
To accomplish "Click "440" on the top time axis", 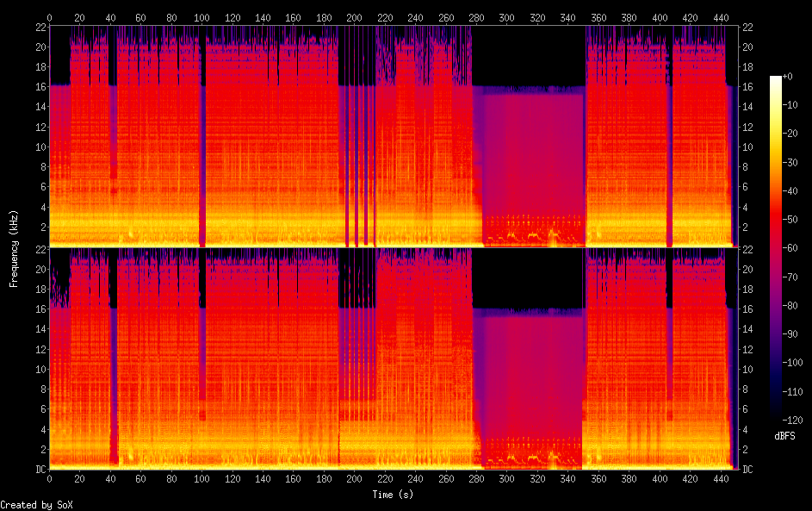I will point(721,17).
